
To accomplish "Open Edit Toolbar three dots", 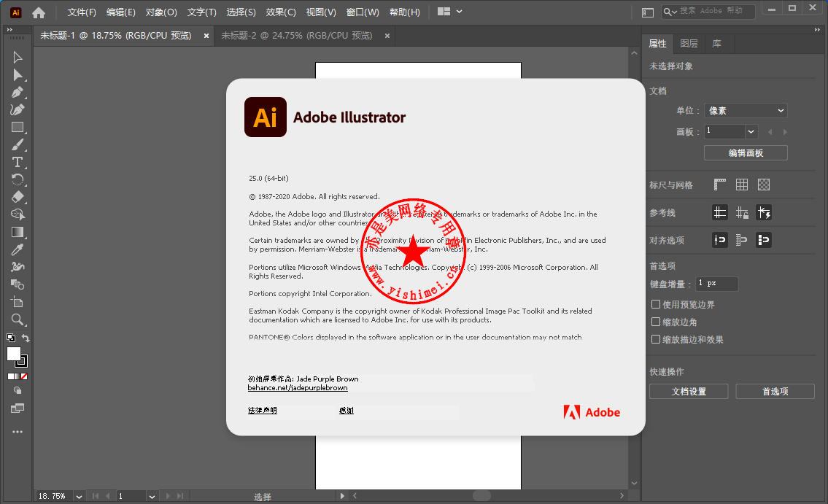I will click(x=18, y=432).
